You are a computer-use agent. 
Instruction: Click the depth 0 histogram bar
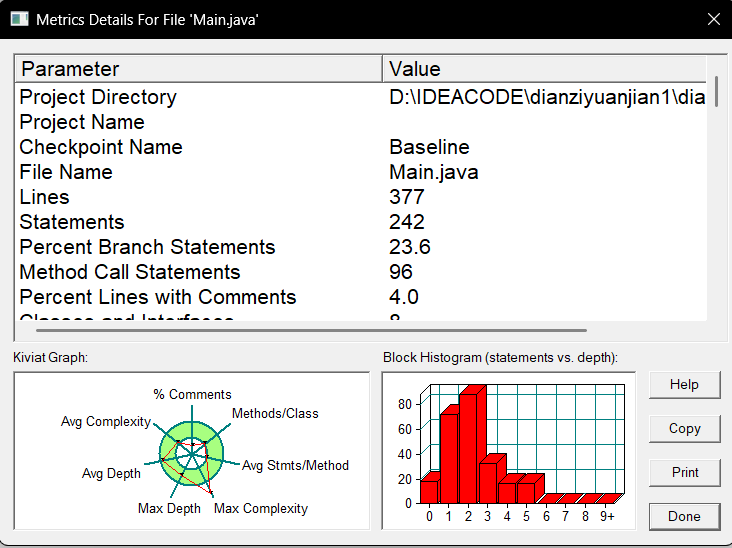(429, 491)
